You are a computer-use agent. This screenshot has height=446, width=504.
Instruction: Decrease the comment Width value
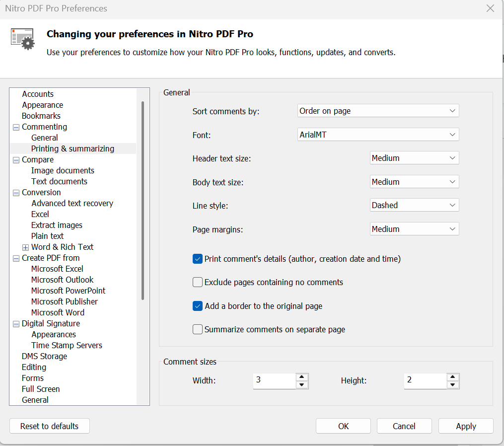click(302, 385)
